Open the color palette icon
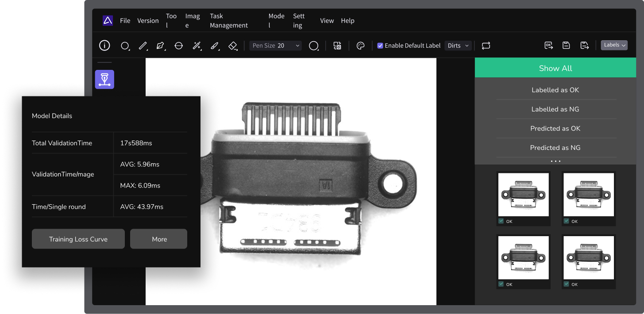The width and height of the screenshot is (644, 314). [360, 46]
